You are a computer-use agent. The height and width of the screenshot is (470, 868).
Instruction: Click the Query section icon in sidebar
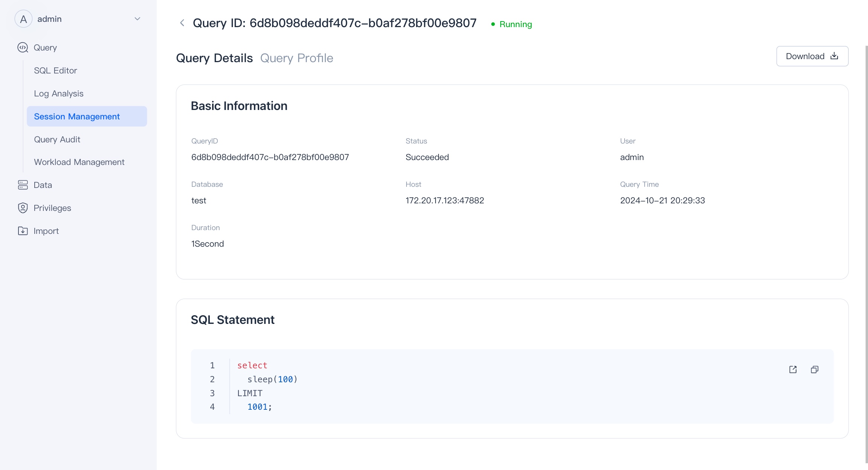[x=23, y=47]
